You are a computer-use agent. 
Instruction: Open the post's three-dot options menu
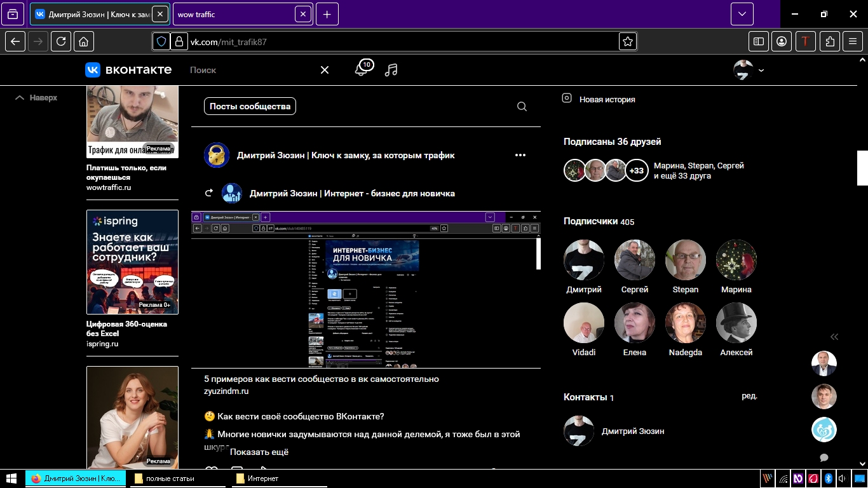click(520, 155)
